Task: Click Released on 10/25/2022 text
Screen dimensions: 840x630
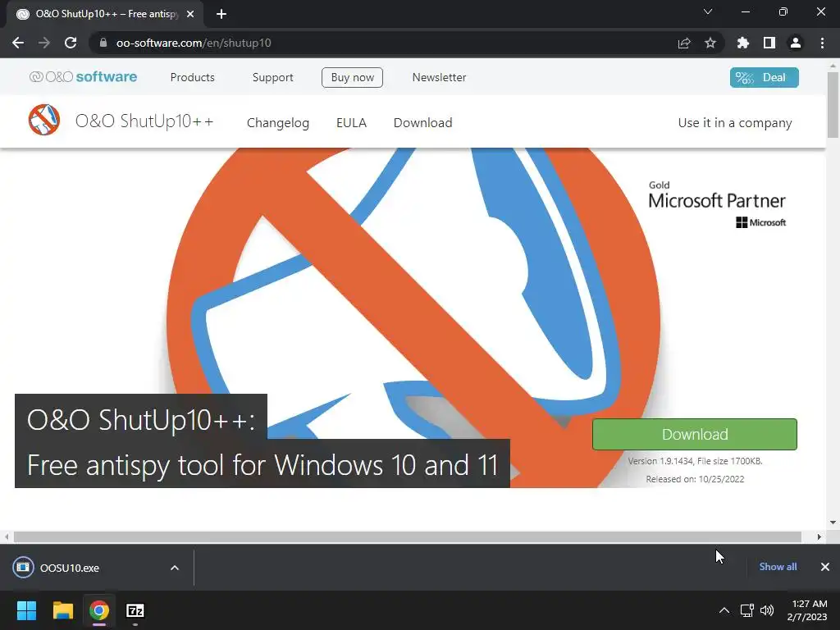Action: tap(695, 479)
